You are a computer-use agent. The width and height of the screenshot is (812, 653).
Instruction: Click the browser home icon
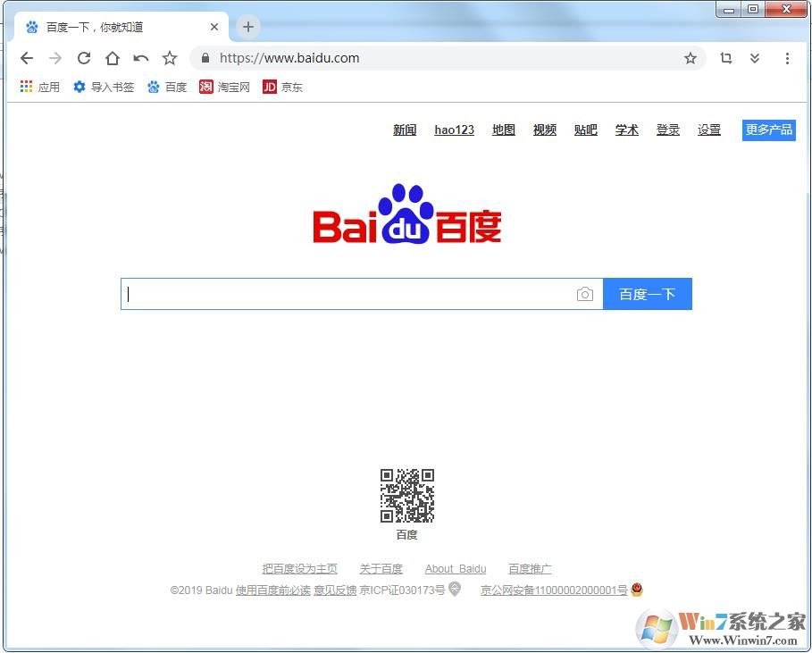tap(113, 57)
